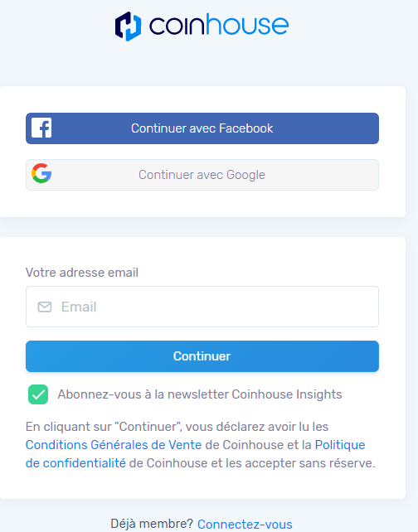Click the envelope icon in the email field
Image resolution: width=418 pixels, height=532 pixels.
(45, 307)
